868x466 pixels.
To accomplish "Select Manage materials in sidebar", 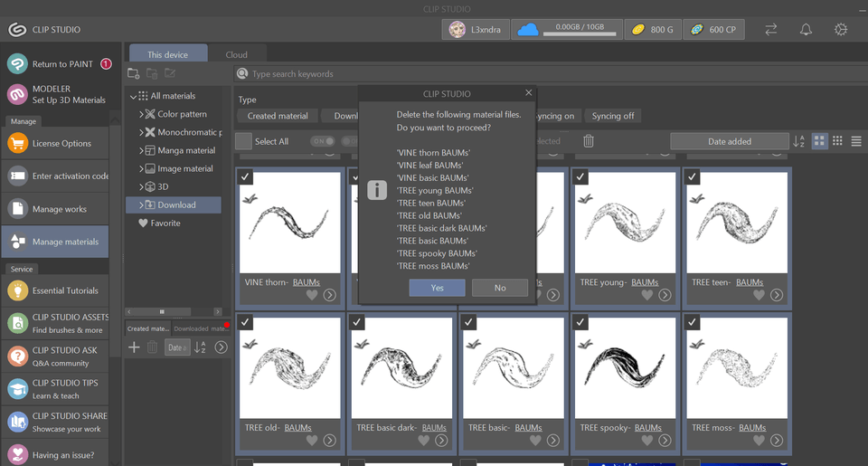I will pos(55,242).
